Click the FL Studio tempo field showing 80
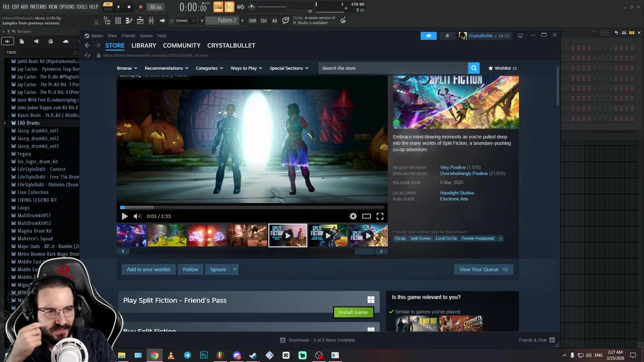 (156, 7)
